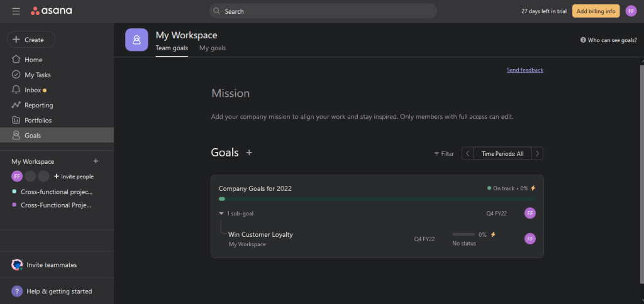Select Goals in the sidebar

(57, 136)
